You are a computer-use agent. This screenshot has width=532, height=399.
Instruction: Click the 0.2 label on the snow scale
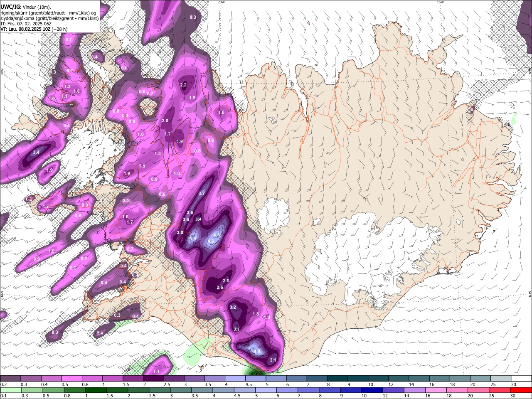pos(3,384)
